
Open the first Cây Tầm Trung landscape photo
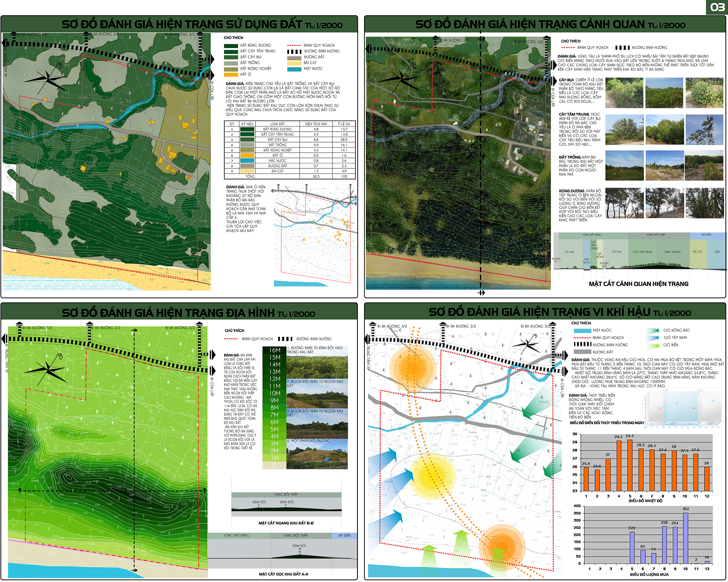[624, 130]
